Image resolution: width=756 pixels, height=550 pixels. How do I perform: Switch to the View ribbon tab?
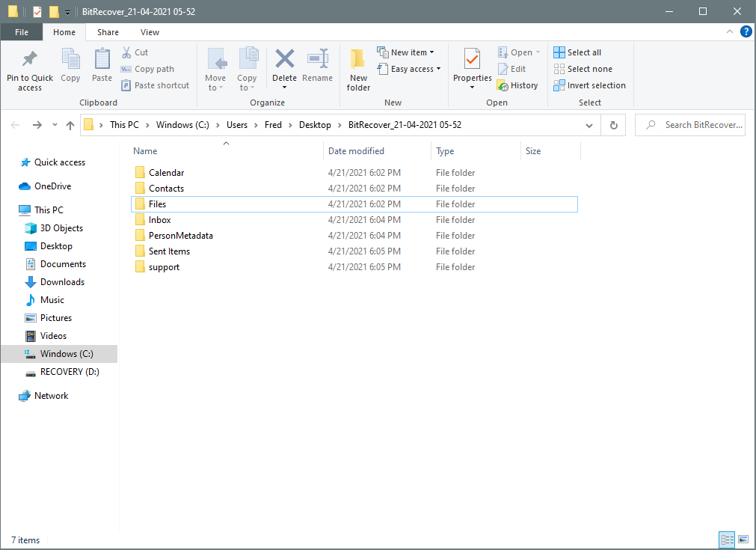[x=150, y=32]
